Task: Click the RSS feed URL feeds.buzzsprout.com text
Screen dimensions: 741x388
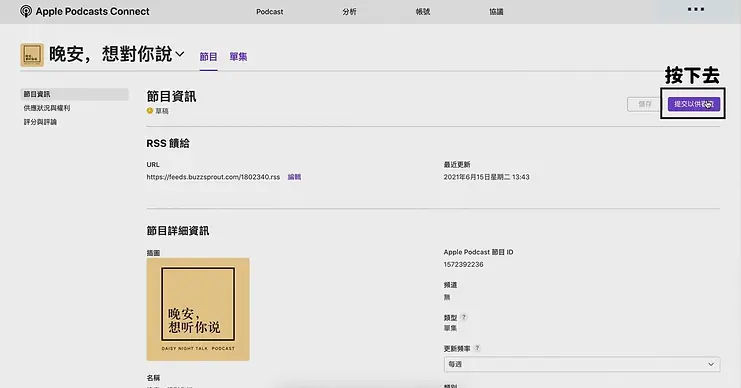Action: click(213, 177)
